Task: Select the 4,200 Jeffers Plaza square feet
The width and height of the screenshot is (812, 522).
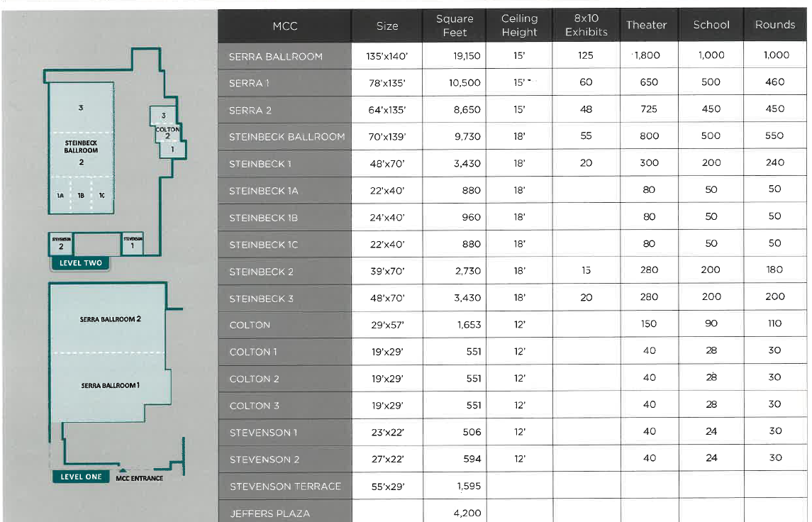Action: pyautogui.click(x=467, y=513)
